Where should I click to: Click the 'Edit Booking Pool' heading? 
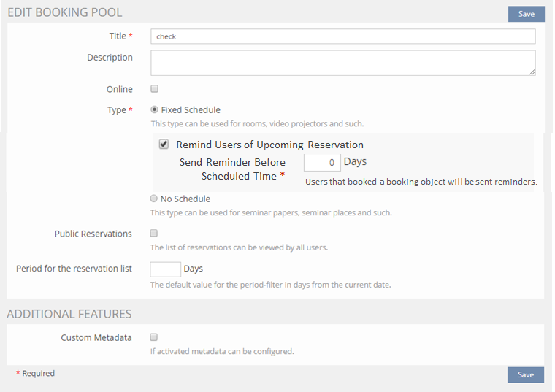tap(65, 12)
